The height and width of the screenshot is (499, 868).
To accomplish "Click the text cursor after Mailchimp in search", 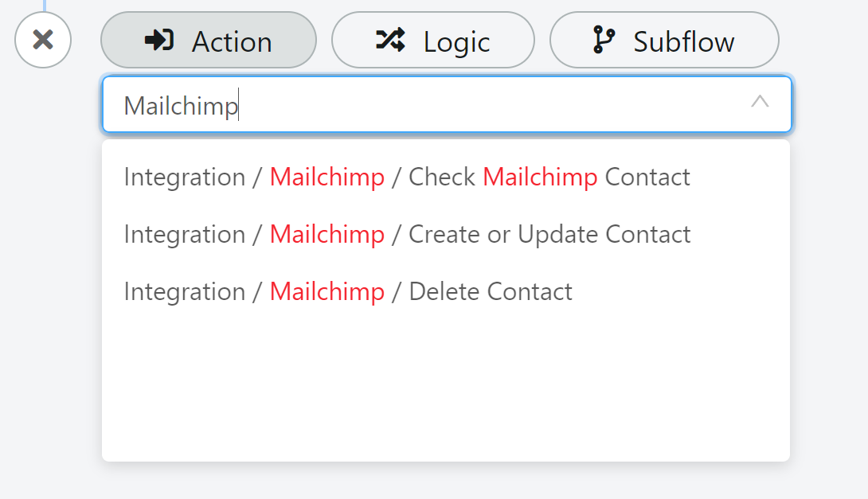I will tap(239, 104).
